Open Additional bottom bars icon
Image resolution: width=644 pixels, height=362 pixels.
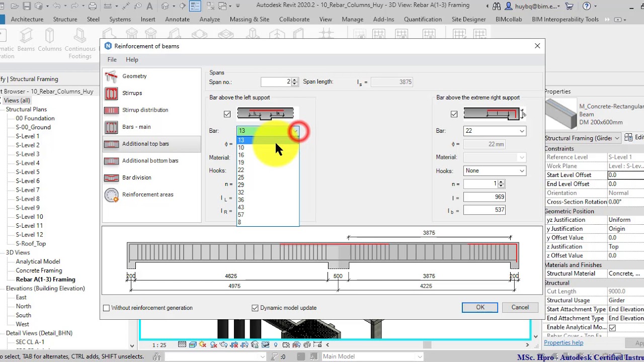pos(111,161)
